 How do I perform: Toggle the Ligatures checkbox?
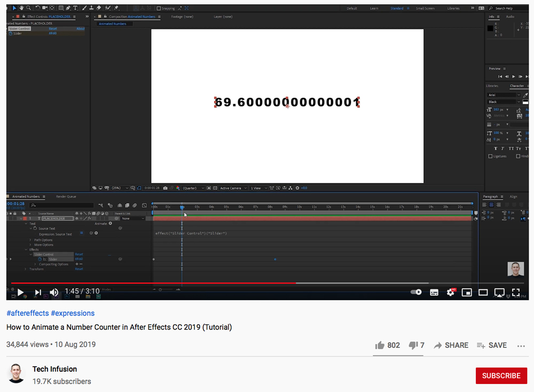coord(490,156)
